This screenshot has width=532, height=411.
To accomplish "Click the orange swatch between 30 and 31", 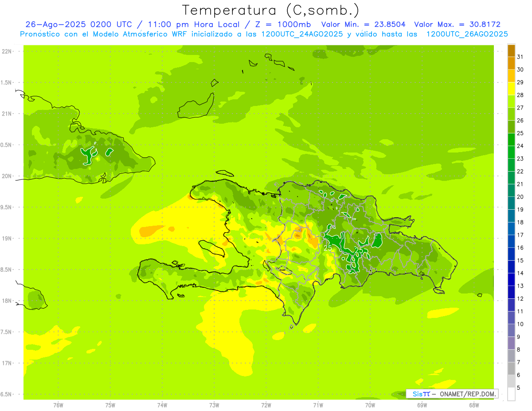I will coord(511,63).
